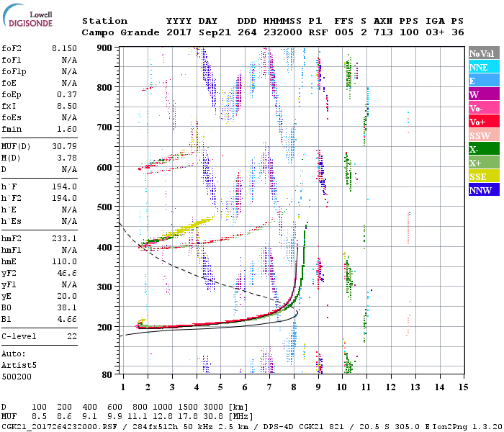
Task: Select the Vo- legend swatch
Action: pyautogui.click(x=484, y=108)
